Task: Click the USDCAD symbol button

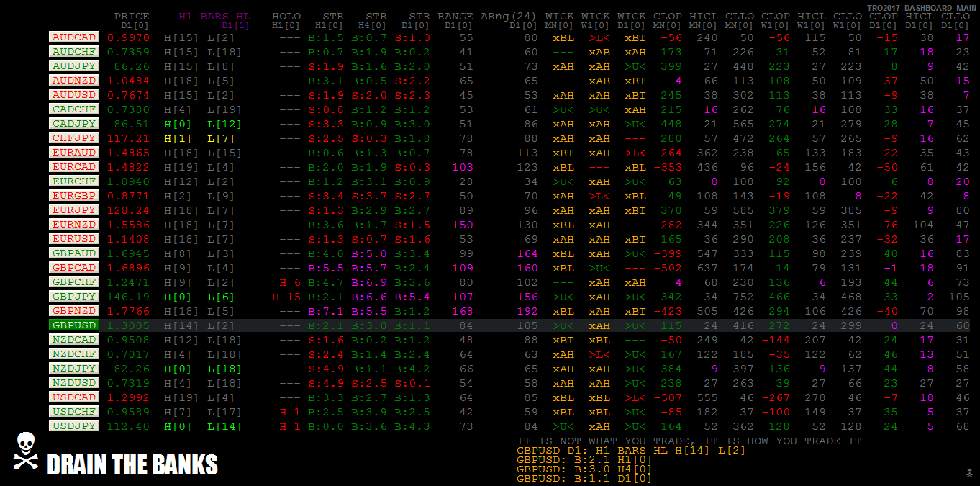Action: [x=74, y=397]
